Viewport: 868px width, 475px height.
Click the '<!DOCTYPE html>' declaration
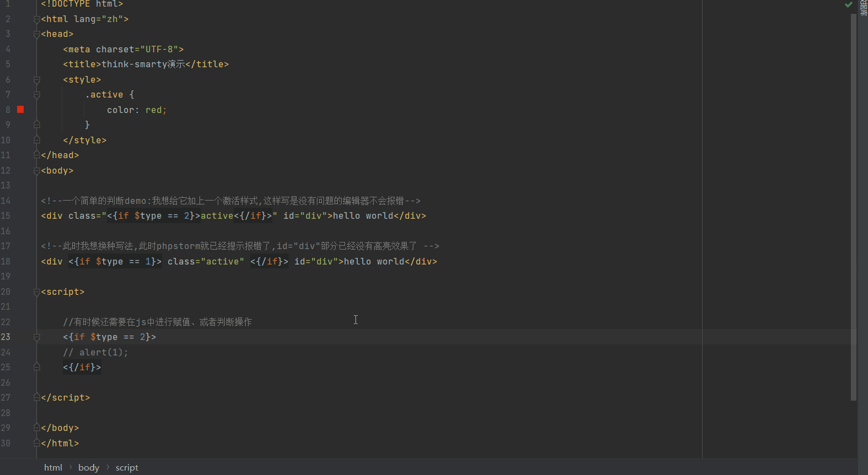click(82, 4)
